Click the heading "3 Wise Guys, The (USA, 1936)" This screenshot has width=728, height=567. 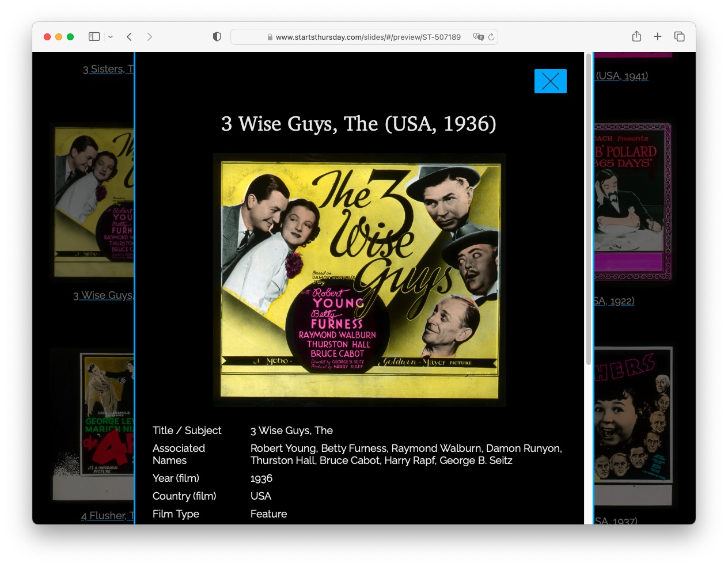tap(359, 124)
